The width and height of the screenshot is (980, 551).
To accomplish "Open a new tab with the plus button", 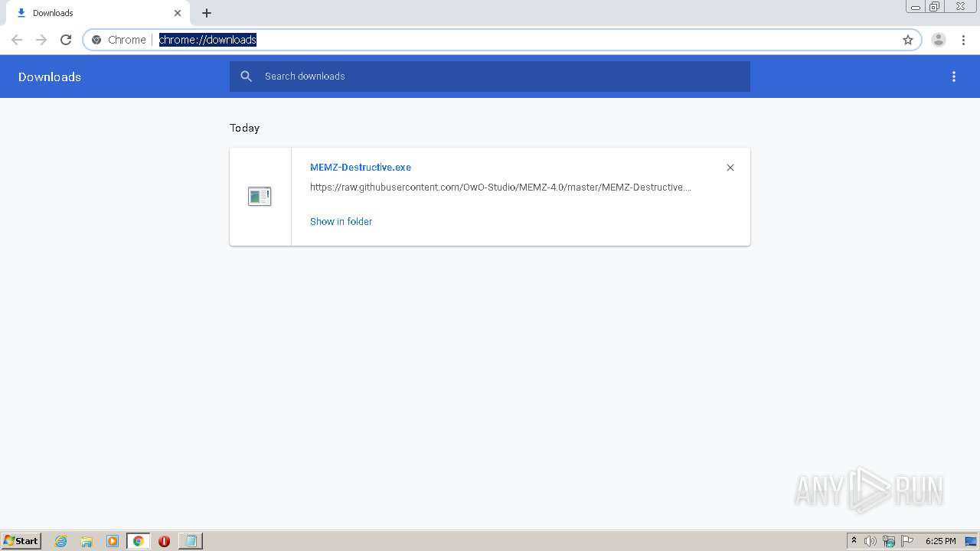I will point(207,13).
